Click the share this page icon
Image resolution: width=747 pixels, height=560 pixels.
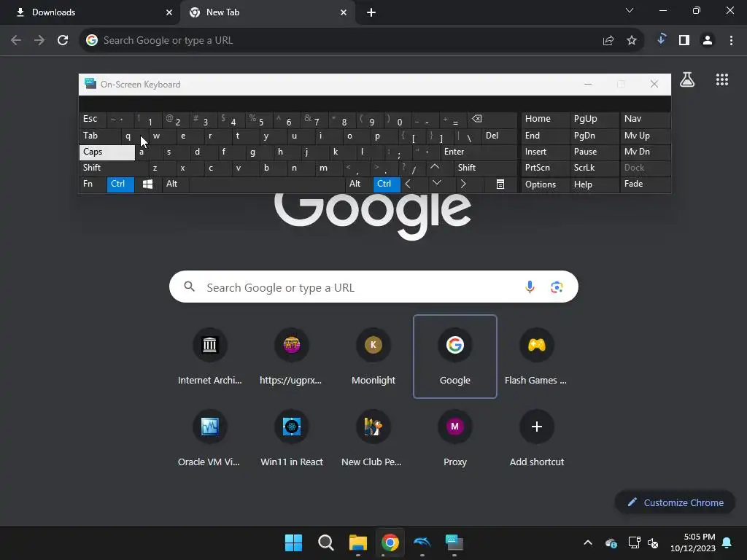(608, 41)
